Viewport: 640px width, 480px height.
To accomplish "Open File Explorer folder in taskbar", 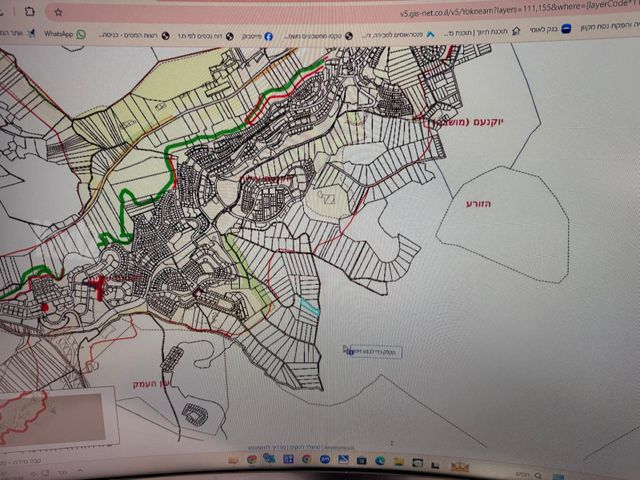I will [398, 461].
